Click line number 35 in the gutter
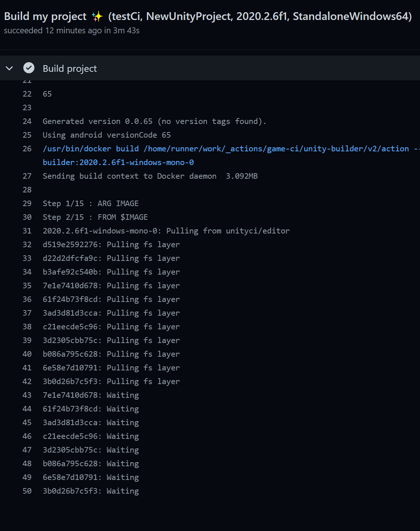420x531 pixels. [x=27, y=285]
